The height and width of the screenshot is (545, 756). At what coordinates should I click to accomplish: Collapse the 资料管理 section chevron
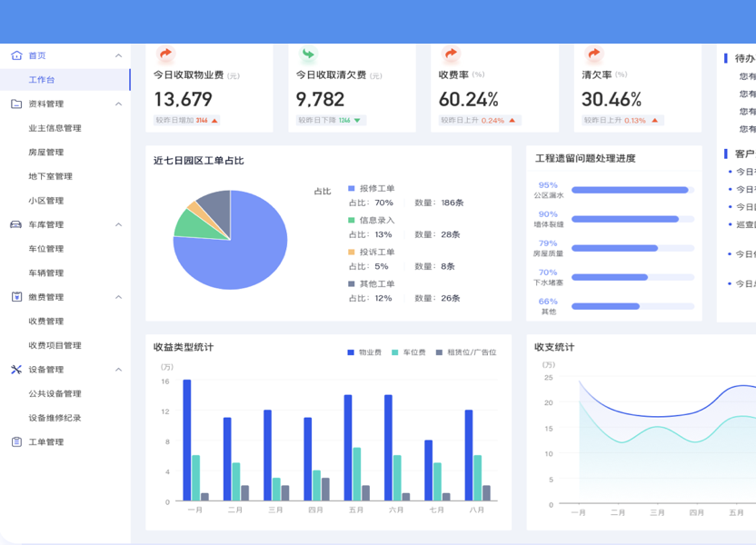119,104
